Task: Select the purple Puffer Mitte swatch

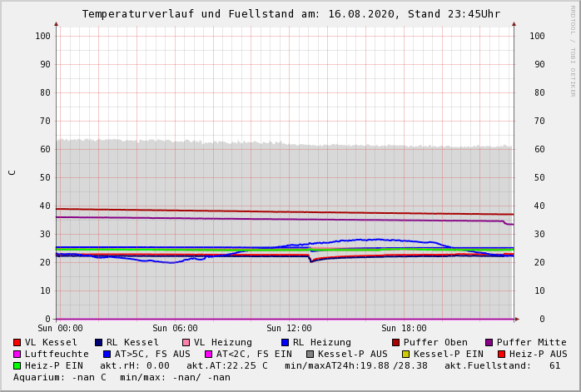Action: coord(489,343)
